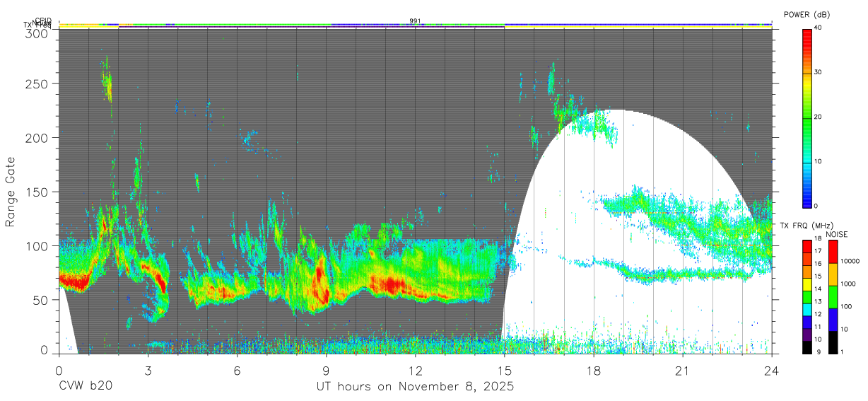Click the 3 hour tick label
Screen dimensions: 868x401
click(148, 371)
